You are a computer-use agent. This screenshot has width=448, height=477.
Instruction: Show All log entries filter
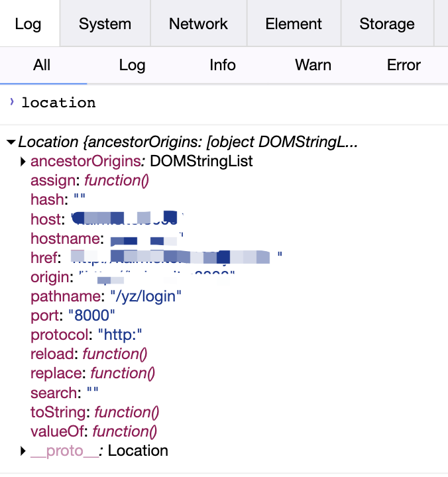click(42, 65)
